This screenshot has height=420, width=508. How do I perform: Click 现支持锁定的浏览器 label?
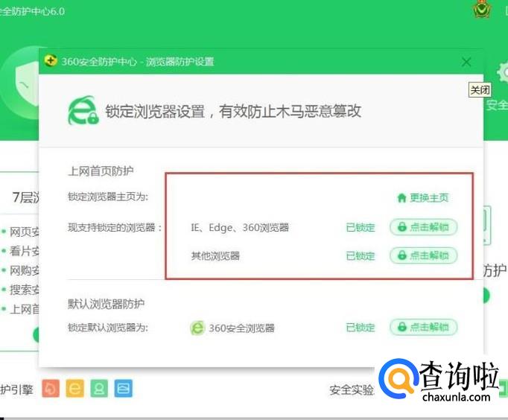tap(115, 227)
